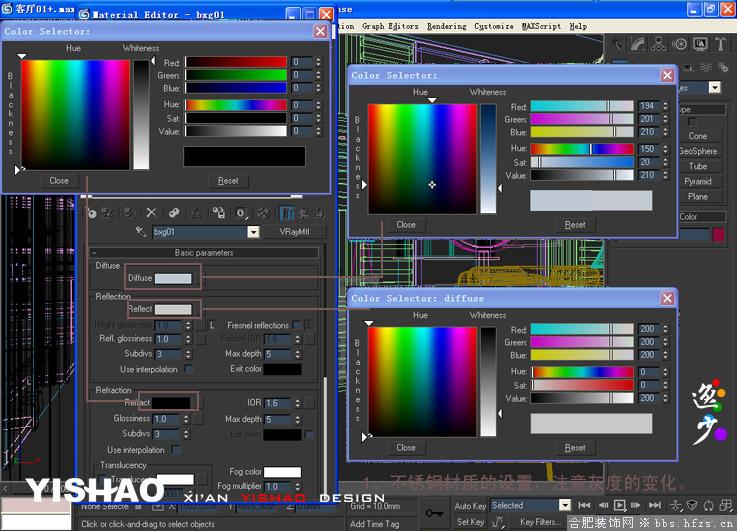Open the bxg01 material name dropdown

pos(253,232)
